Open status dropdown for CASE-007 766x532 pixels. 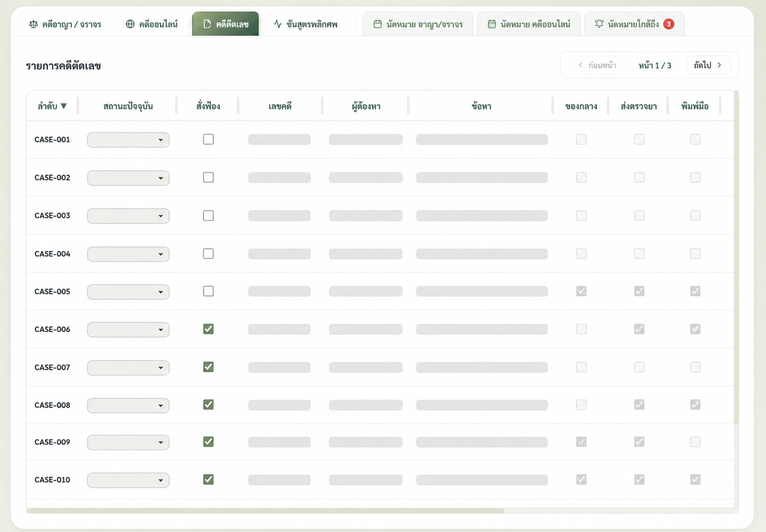click(x=128, y=368)
